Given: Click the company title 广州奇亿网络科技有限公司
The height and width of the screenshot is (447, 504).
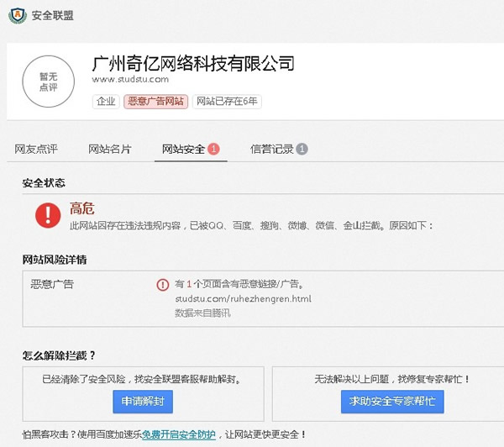Looking at the screenshot, I should pyautogui.click(x=193, y=61).
